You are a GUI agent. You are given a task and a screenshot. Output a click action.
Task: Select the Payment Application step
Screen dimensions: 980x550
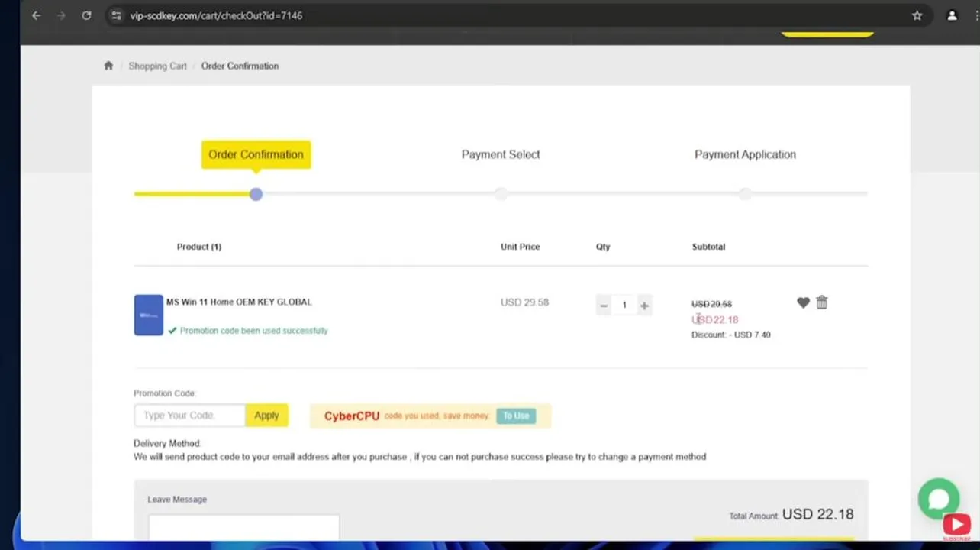point(745,154)
